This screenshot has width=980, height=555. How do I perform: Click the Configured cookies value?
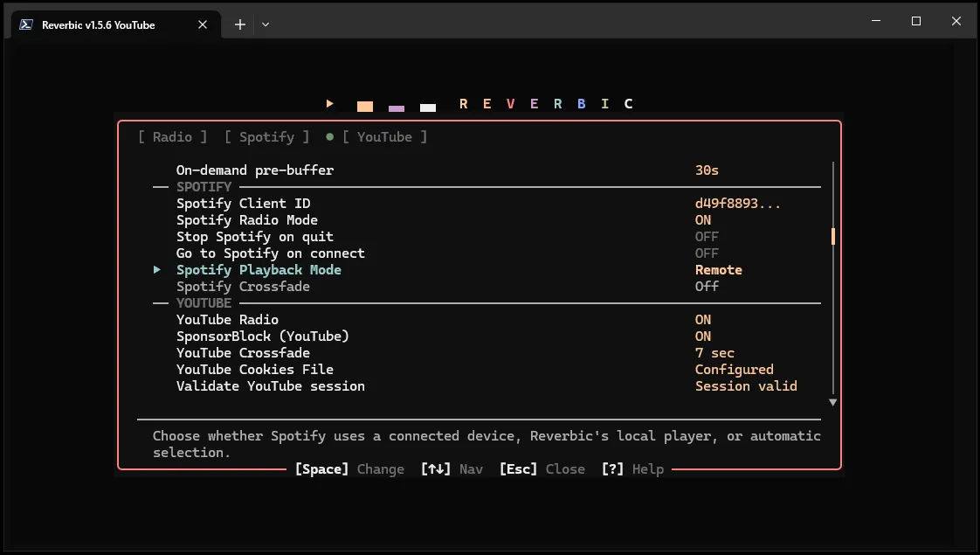(735, 370)
